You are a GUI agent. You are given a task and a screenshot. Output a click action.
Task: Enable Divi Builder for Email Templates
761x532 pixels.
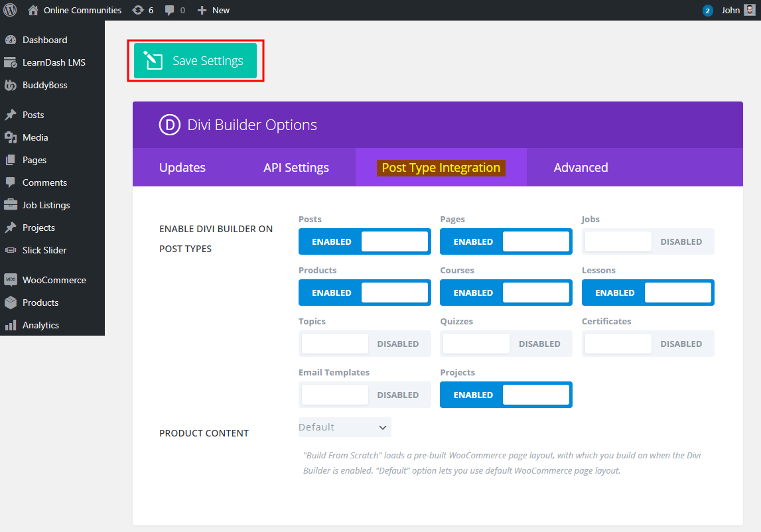pos(364,395)
